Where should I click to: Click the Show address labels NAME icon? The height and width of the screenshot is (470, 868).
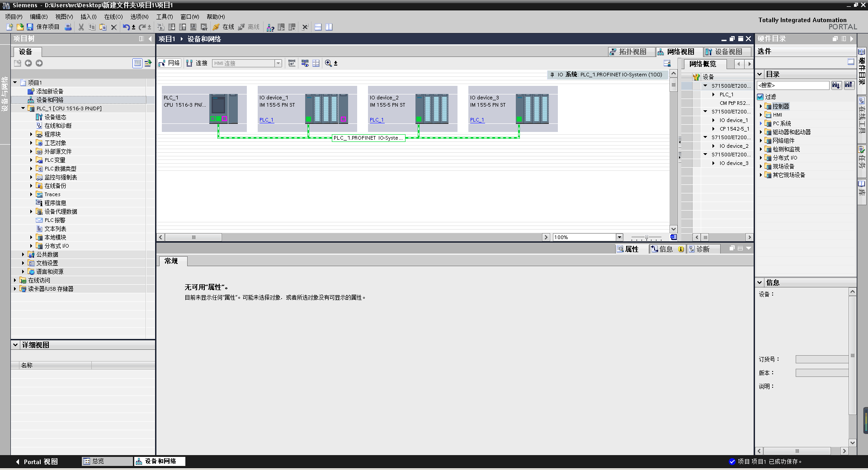(x=292, y=63)
